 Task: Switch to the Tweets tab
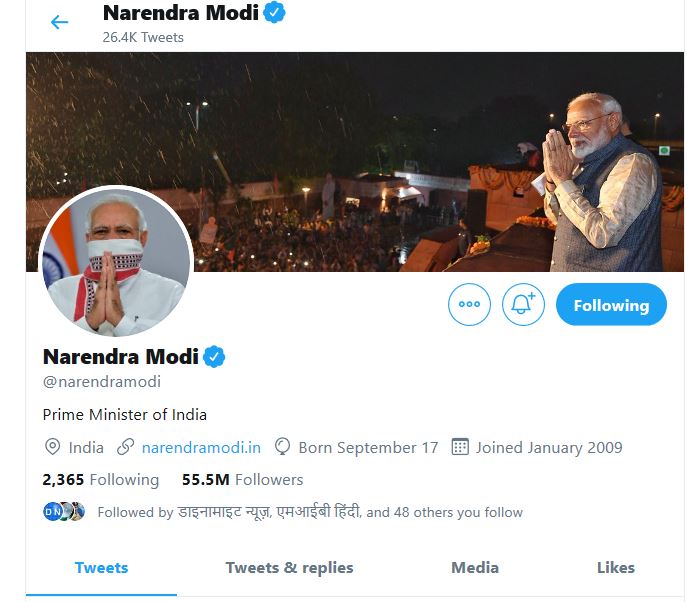pos(101,567)
